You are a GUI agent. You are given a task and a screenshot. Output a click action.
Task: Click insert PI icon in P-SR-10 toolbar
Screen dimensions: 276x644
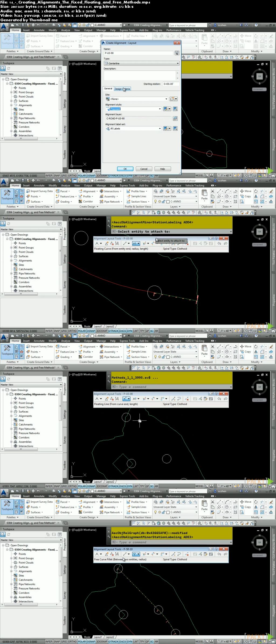107,554
